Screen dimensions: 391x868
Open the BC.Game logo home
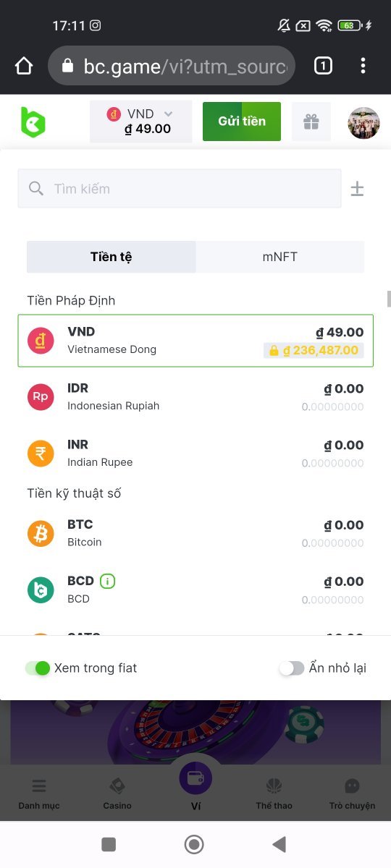pyautogui.click(x=33, y=122)
